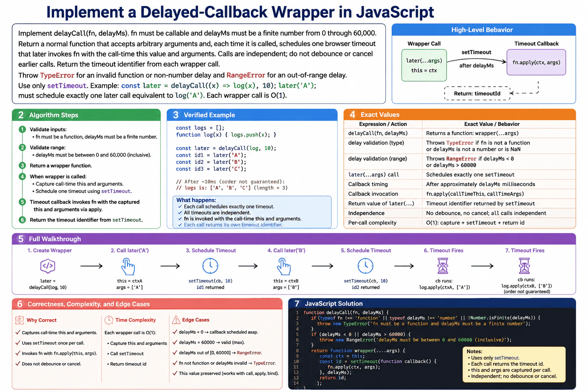Click the dashed Return: timeoutId box
The image size is (588, 392).
coord(477,93)
